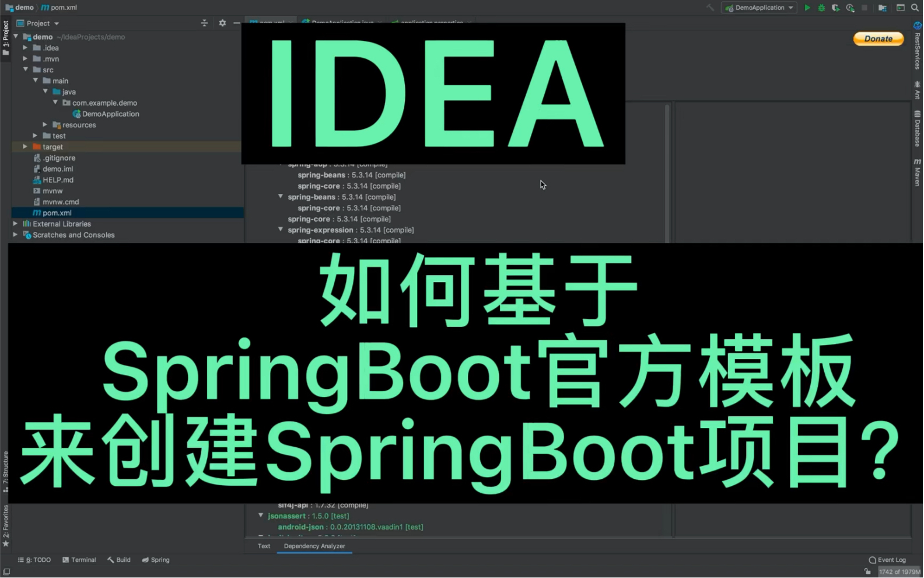Click the gray Stop square icon
The image size is (924, 578).
click(864, 8)
